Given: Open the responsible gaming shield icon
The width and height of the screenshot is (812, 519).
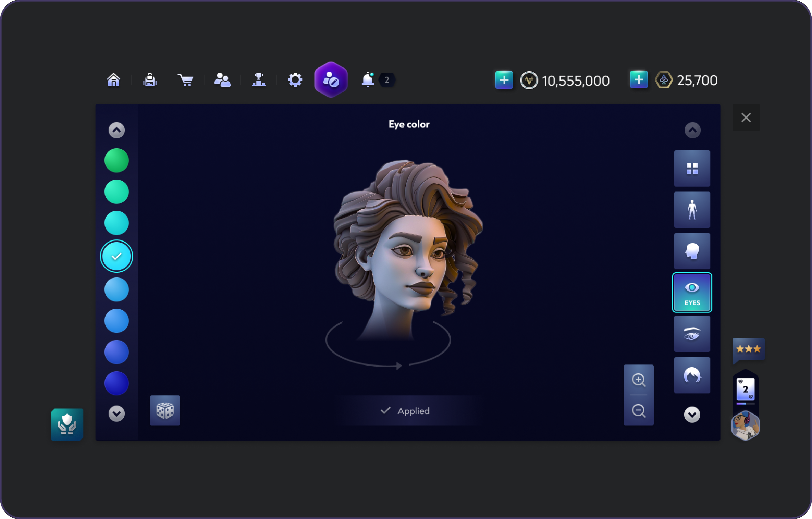Looking at the screenshot, I should coord(67,424).
